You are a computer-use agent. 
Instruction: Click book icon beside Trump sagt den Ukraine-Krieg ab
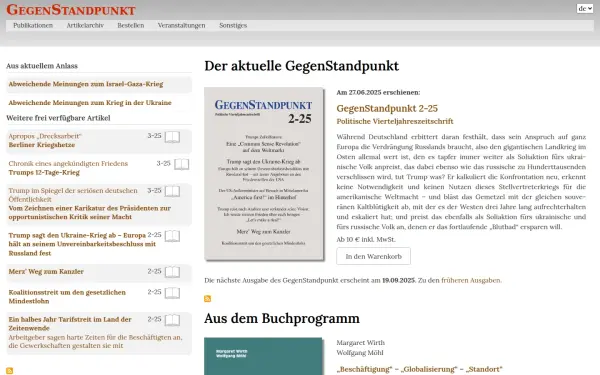click(172, 236)
